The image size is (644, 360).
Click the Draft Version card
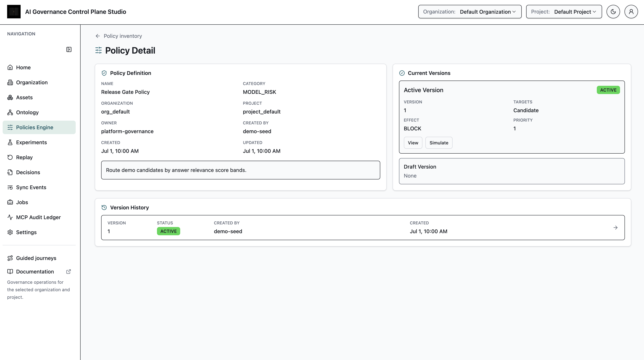(x=512, y=171)
